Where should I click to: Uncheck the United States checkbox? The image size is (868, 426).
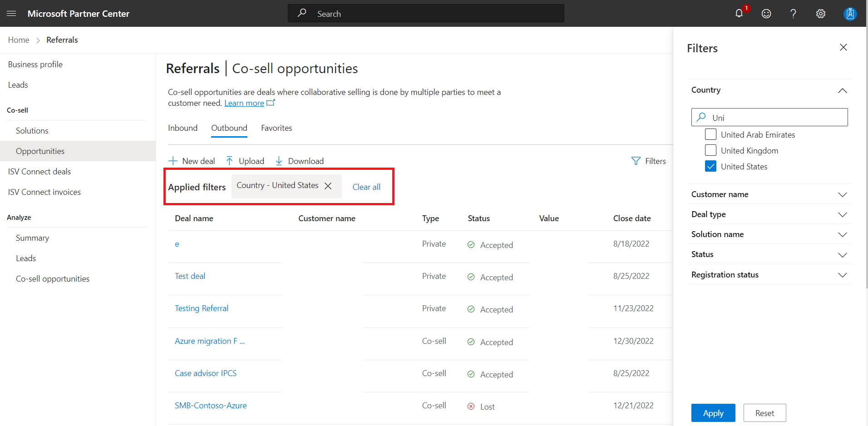(x=710, y=166)
